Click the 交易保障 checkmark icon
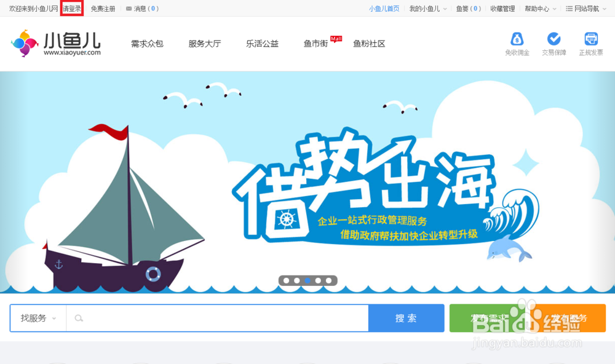 (x=554, y=39)
